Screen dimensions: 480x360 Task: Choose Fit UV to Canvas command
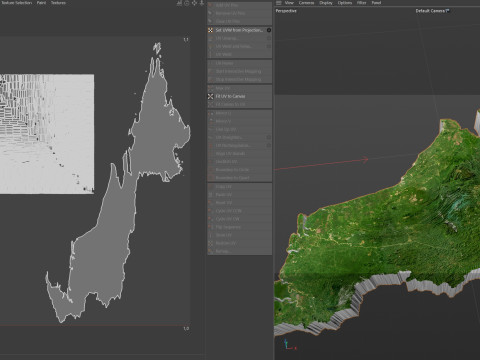point(239,96)
